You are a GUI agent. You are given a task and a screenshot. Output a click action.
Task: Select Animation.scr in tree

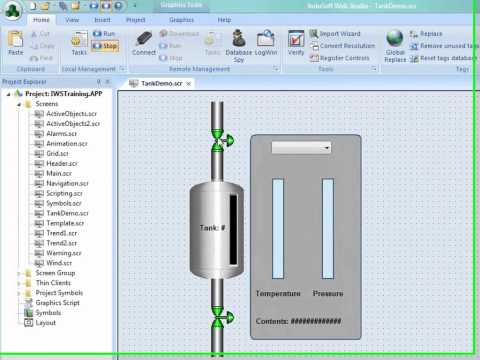(67, 144)
